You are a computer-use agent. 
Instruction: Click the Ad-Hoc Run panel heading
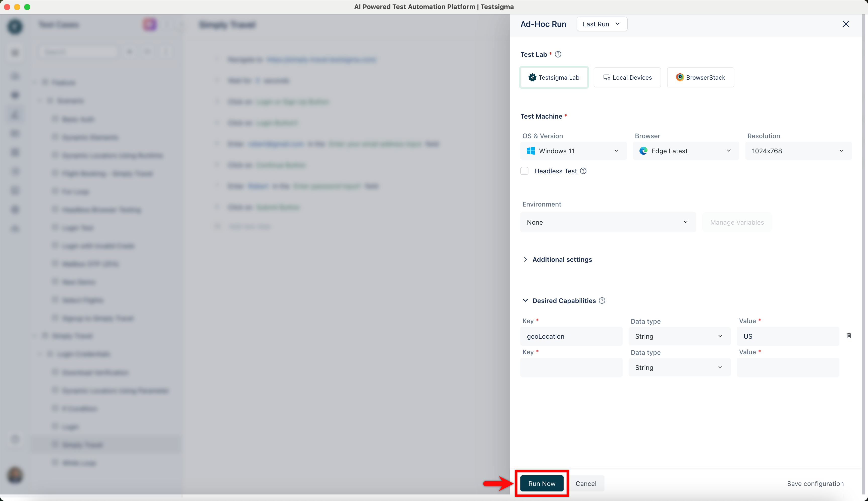[543, 24]
